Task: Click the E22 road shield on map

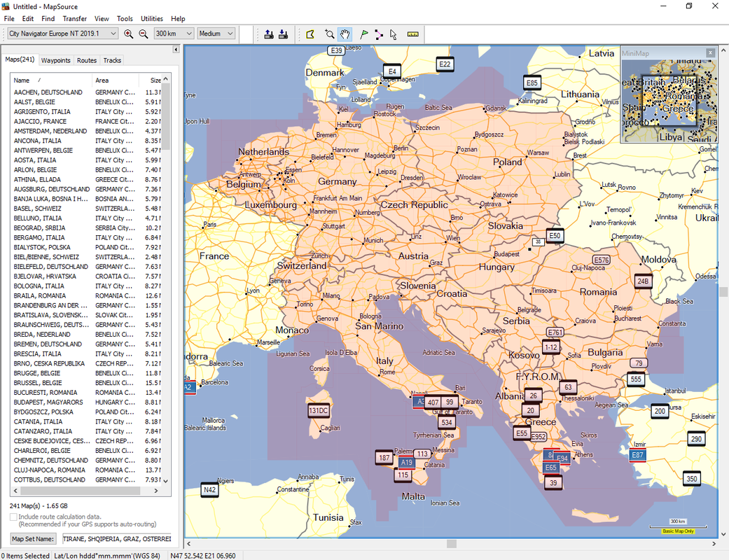Action: pos(445,64)
